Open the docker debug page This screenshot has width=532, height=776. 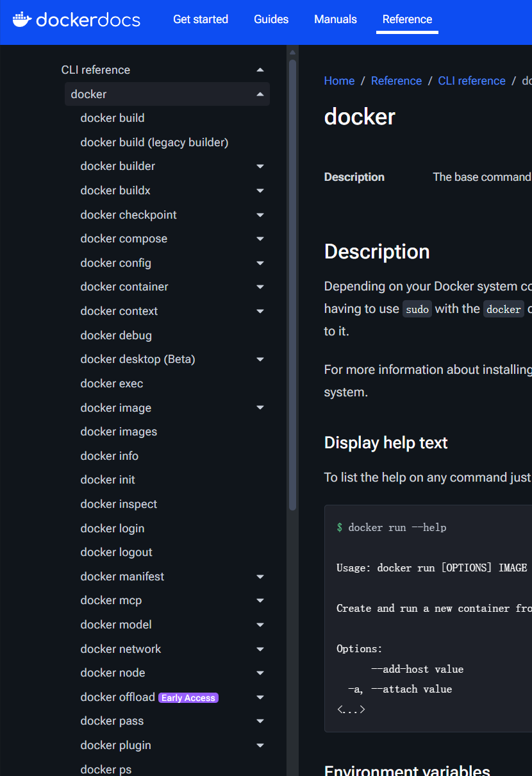[x=116, y=335]
